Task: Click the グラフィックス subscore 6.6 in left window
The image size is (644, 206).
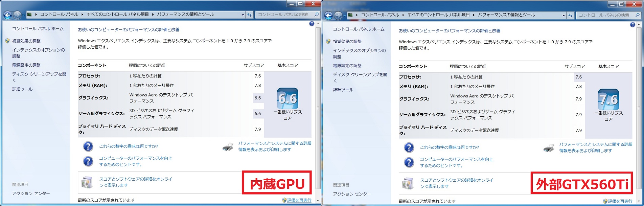Action: pos(258,98)
